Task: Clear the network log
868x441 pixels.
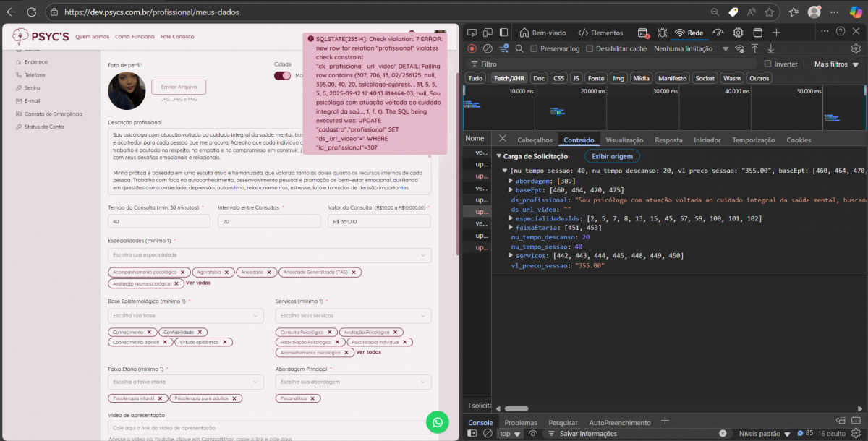Action: click(x=488, y=48)
